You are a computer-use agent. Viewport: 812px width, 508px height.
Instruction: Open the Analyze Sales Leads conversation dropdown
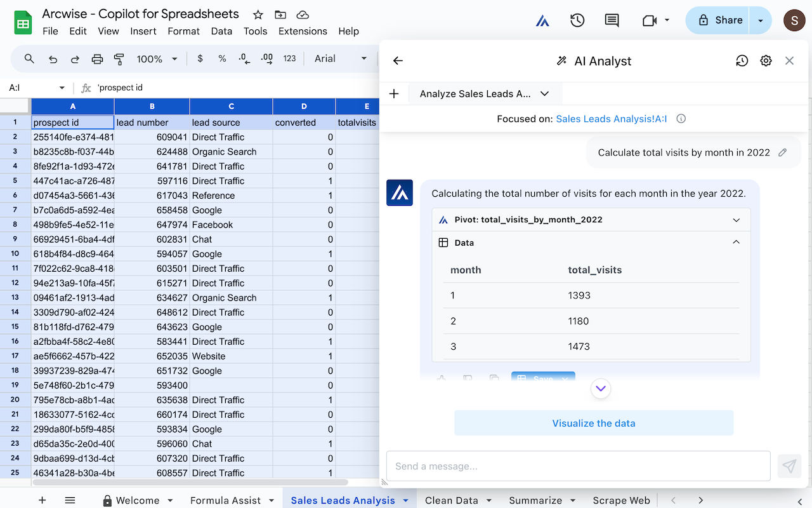544,93
